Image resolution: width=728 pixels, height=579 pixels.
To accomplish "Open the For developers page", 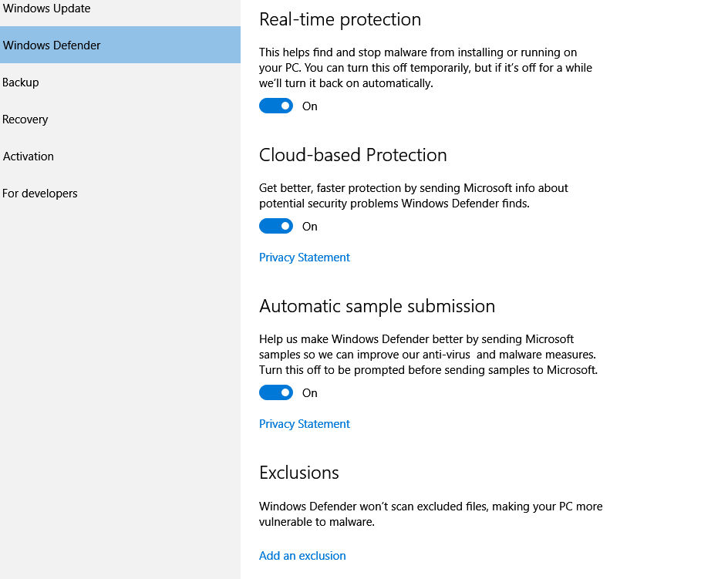I will [x=120, y=194].
